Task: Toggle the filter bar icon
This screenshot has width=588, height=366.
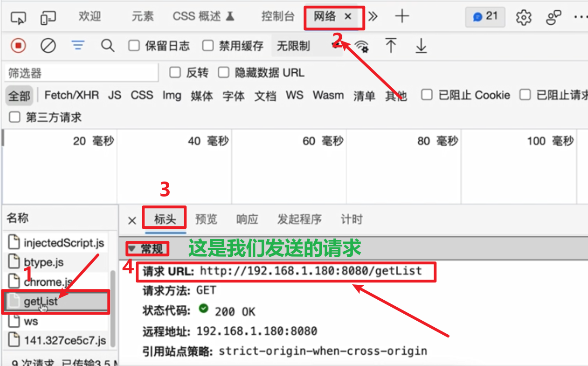Action: 78,45
